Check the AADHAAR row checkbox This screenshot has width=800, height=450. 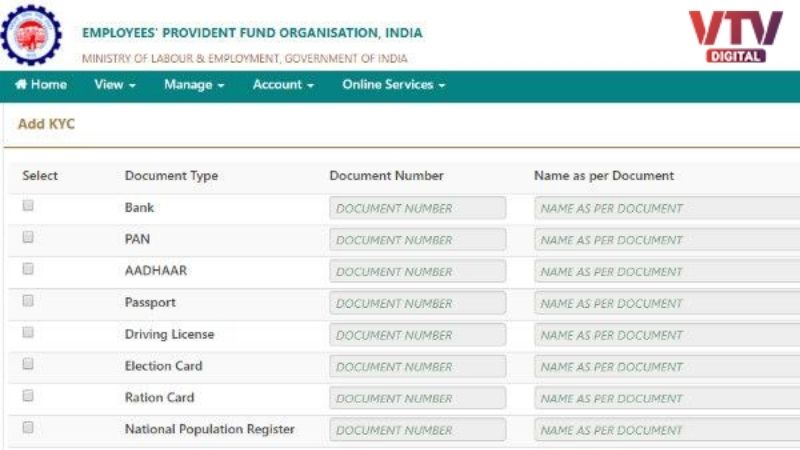[x=28, y=269]
